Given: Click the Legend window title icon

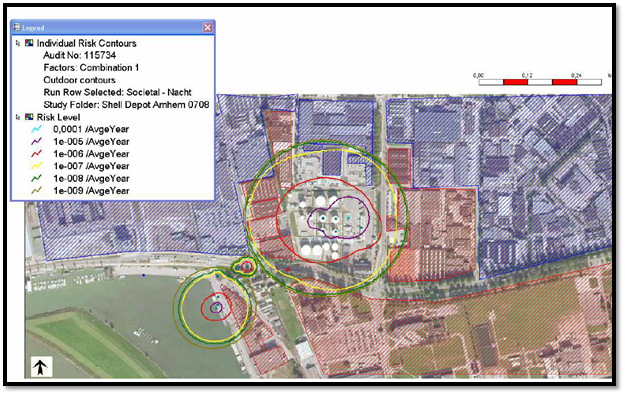Looking at the screenshot, I should tap(17, 27).
